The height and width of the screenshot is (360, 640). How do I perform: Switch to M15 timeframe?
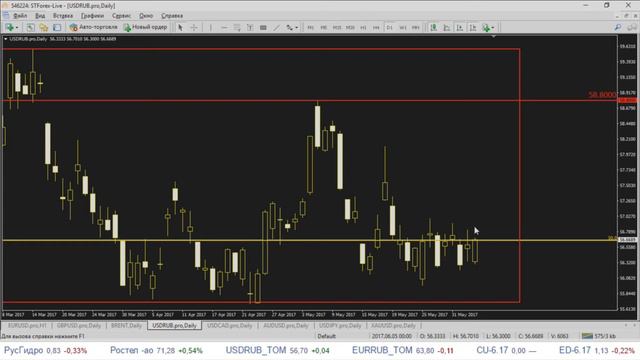click(337, 27)
